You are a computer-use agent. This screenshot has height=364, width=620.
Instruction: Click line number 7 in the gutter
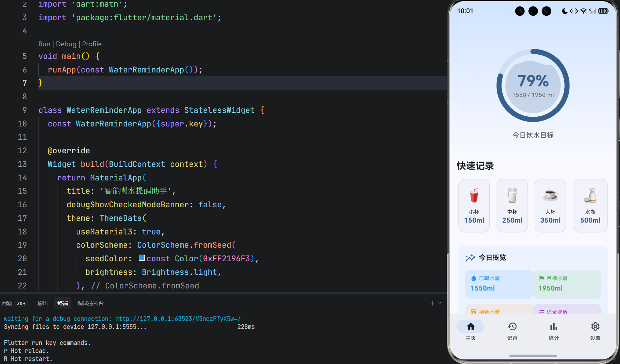[24, 83]
